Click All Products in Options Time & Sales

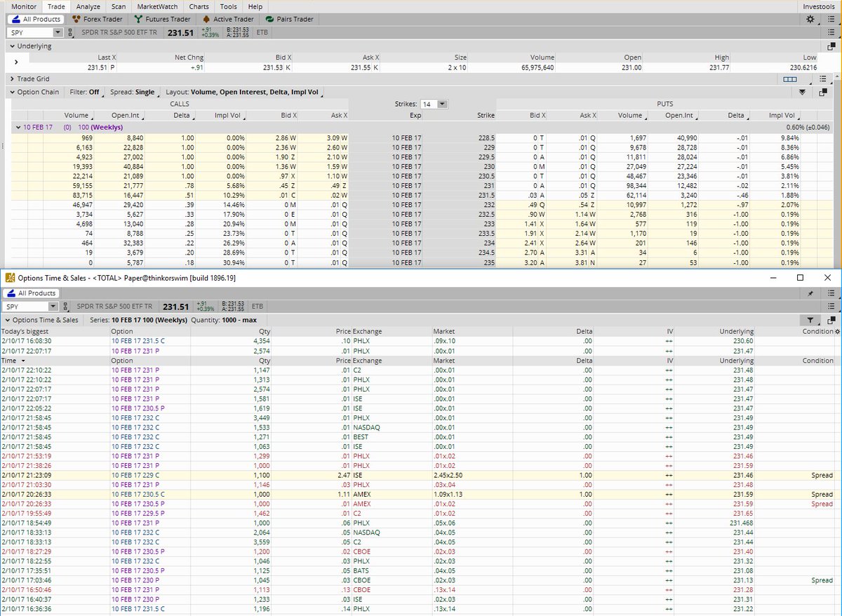[32, 293]
